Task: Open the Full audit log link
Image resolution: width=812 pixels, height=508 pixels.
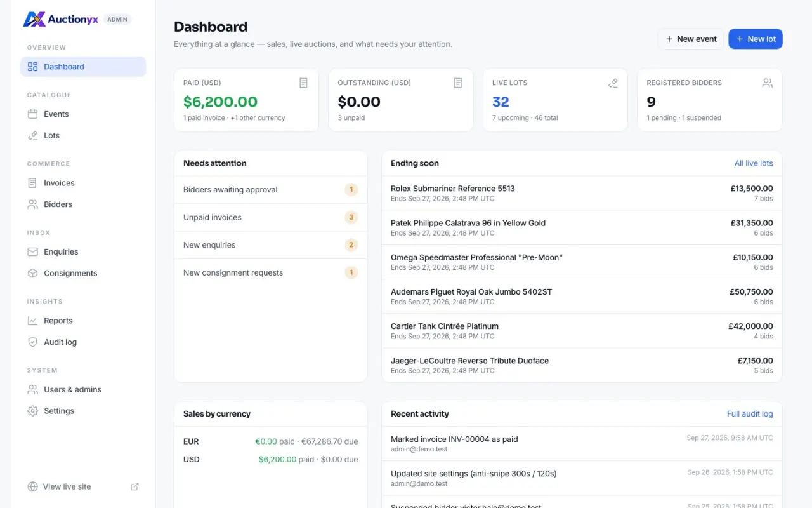Action: point(750,414)
